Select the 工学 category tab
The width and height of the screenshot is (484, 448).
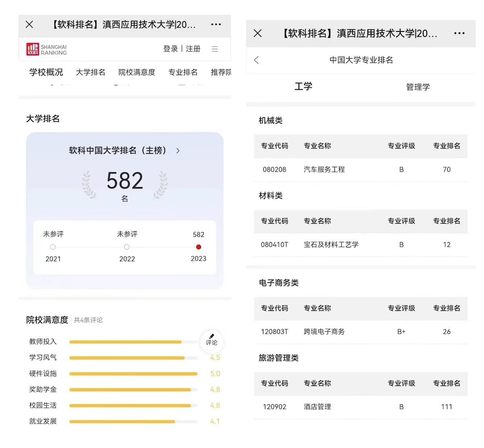pyautogui.click(x=303, y=86)
